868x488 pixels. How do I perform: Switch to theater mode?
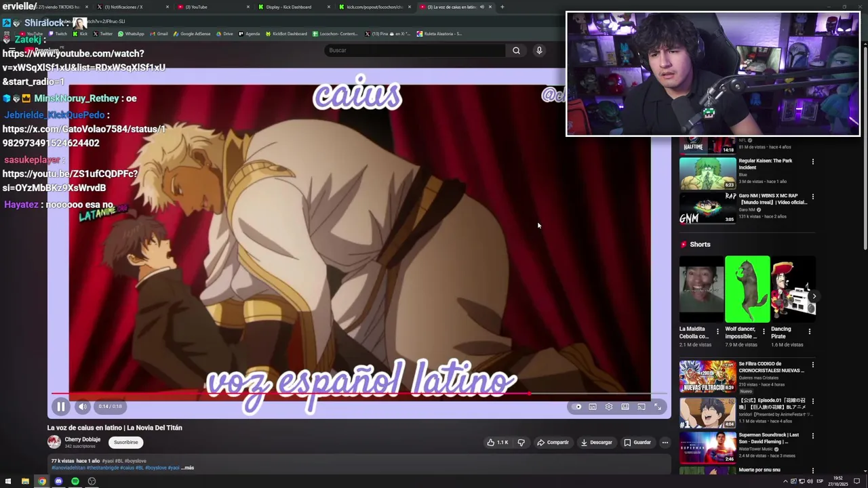click(625, 407)
